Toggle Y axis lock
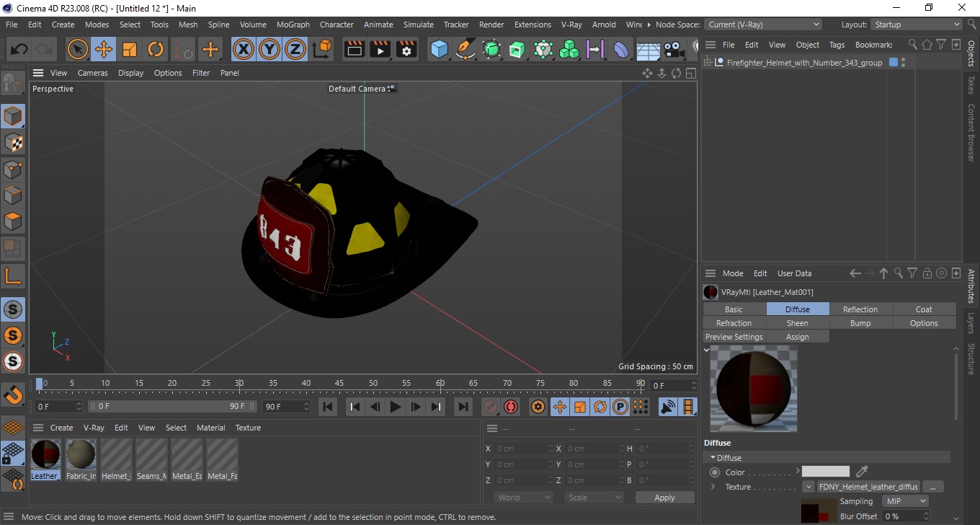Viewport: 980px width, 525px height. click(x=269, y=49)
